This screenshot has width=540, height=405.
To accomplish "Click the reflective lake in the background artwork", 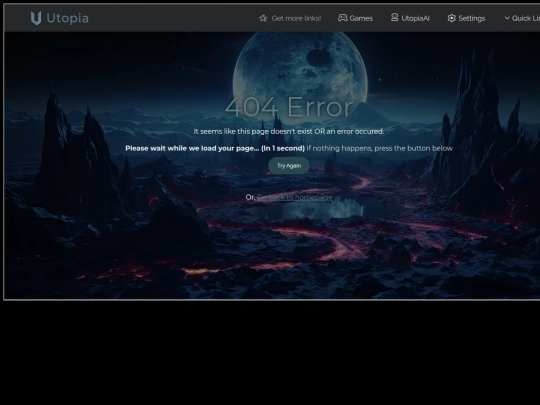I will point(324,209).
